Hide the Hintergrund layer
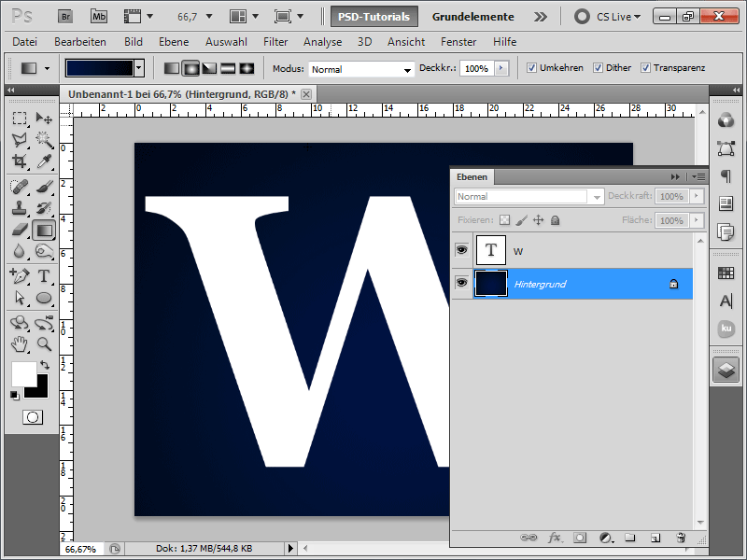This screenshot has width=747, height=560. coord(461,283)
